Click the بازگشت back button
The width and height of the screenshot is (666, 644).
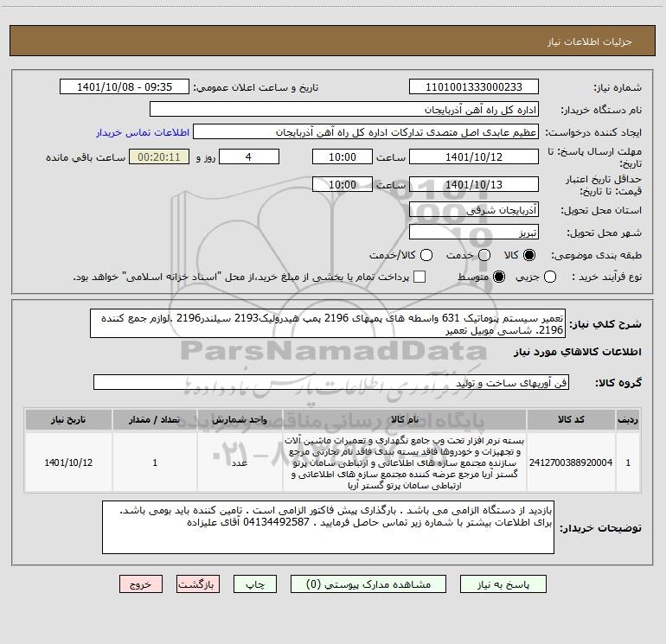point(198,584)
